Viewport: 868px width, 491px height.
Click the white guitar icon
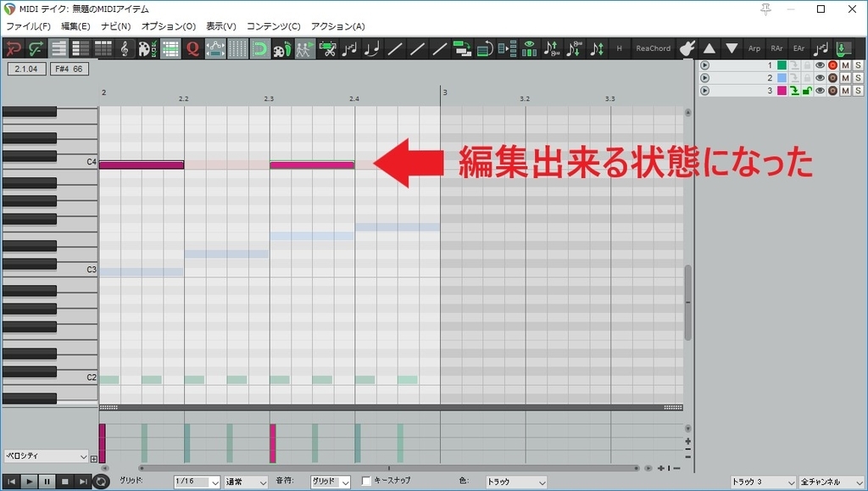[687, 48]
